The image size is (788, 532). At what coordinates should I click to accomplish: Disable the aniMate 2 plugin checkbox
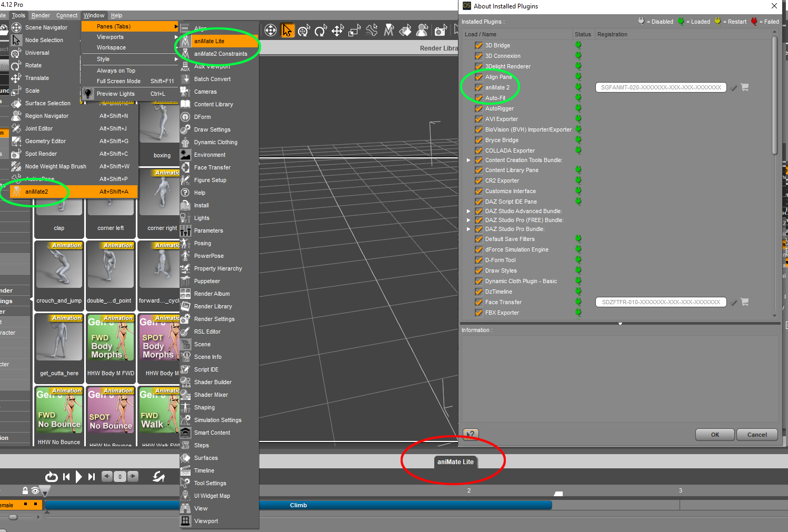point(478,87)
